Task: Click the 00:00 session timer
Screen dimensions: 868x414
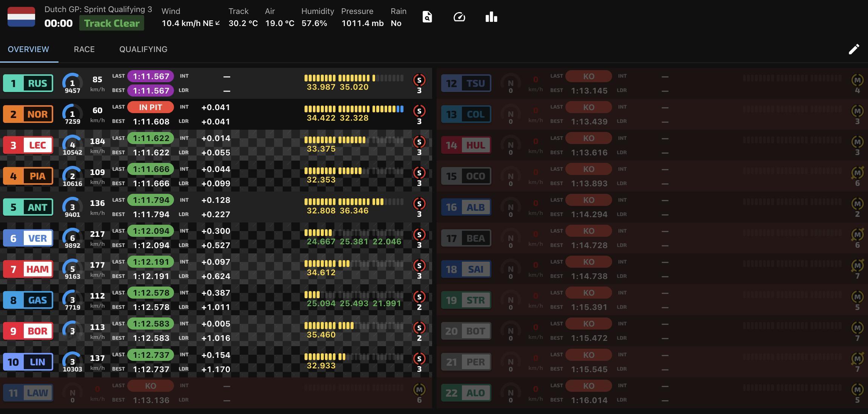Action: (58, 23)
